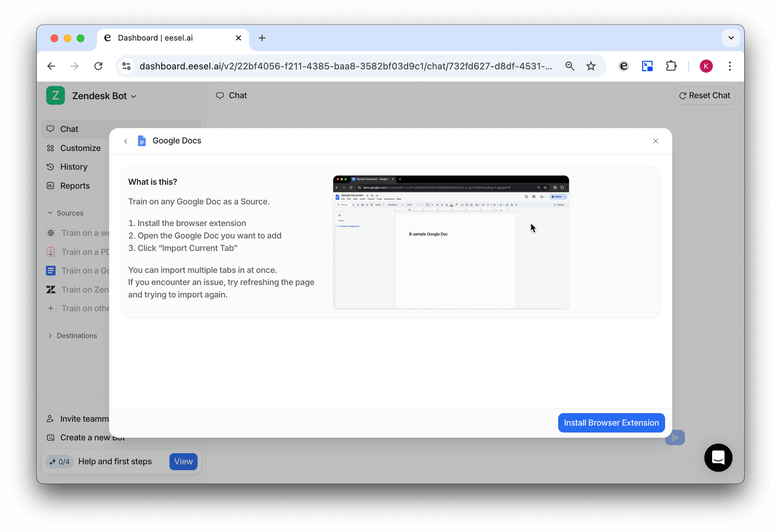The width and height of the screenshot is (781, 532).
Task: Click Install Browser Extension button
Action: pyautogui.click(x=611, y=423)
